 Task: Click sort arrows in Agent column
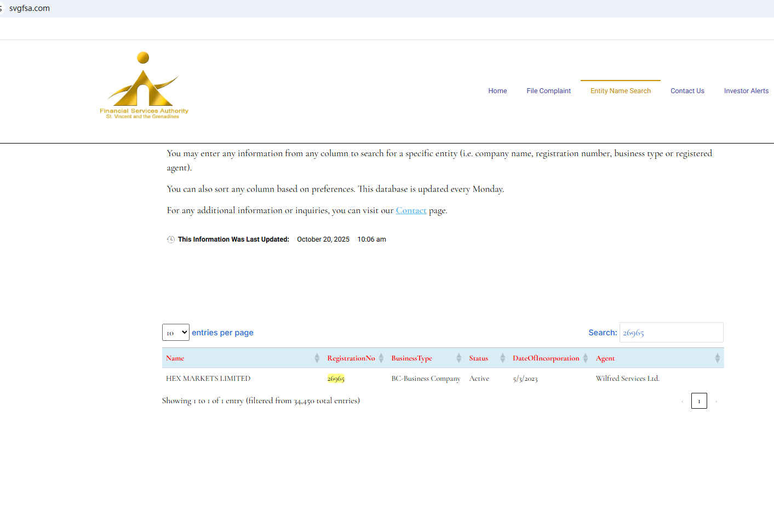pos(717,358)
